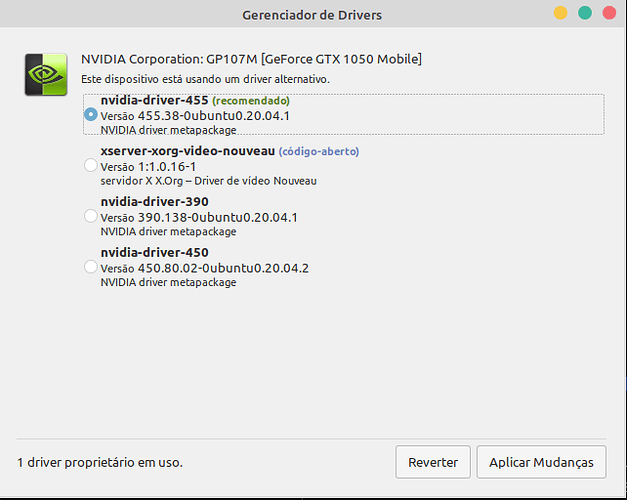Click the "1 driver proprietário em uso" status text

click(x=100, y=463)
